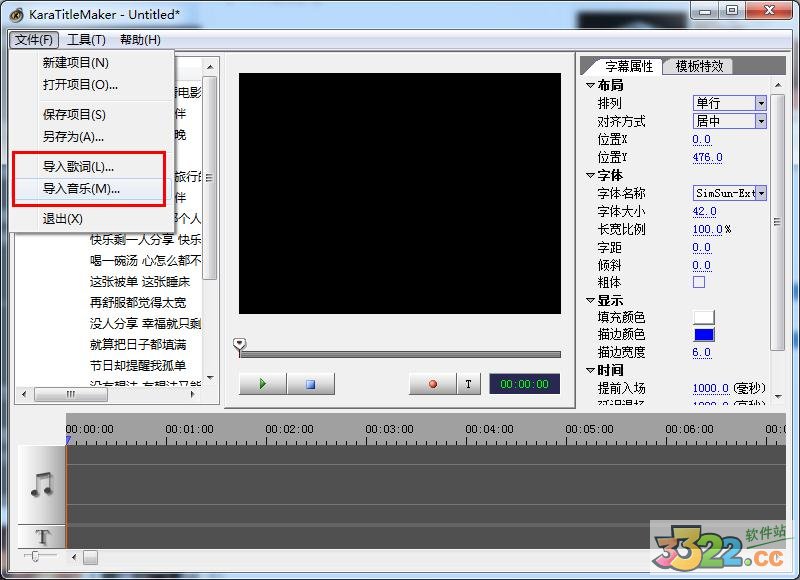Select lyric line 节日却提醒我孤单
Image resolution: width=800 pixels, height=580 pixels.
[x=138, y=365]
